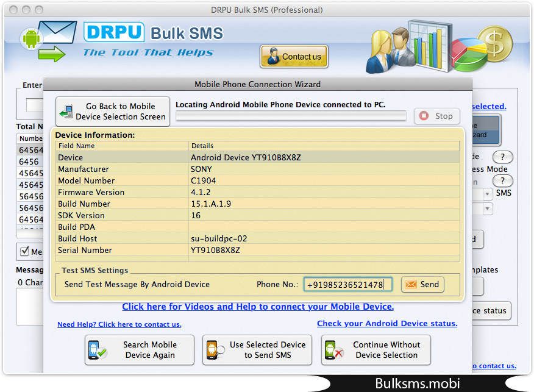Click the Details column header
Viewport: 534px width, 392px height.
click(324, 146)
